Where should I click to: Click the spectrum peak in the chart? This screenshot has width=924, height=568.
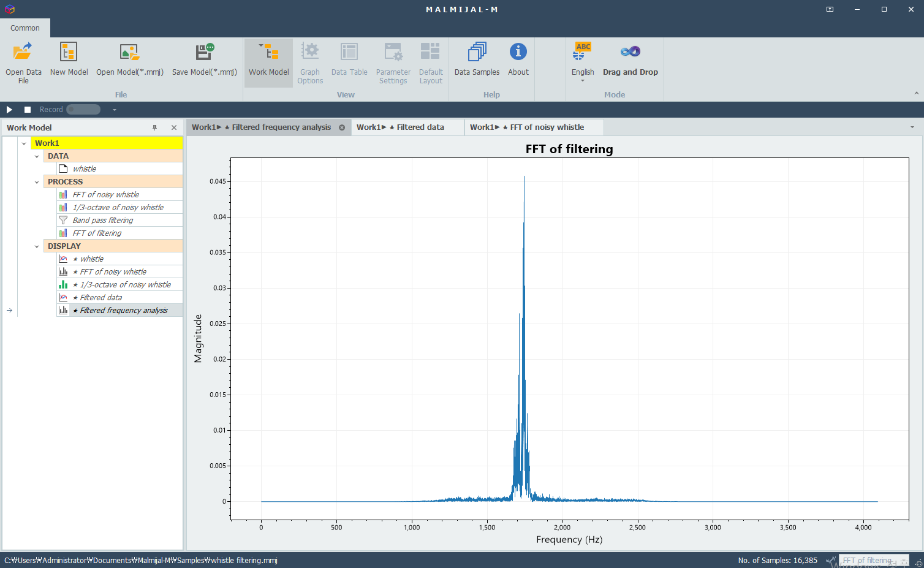coord(524,178)
